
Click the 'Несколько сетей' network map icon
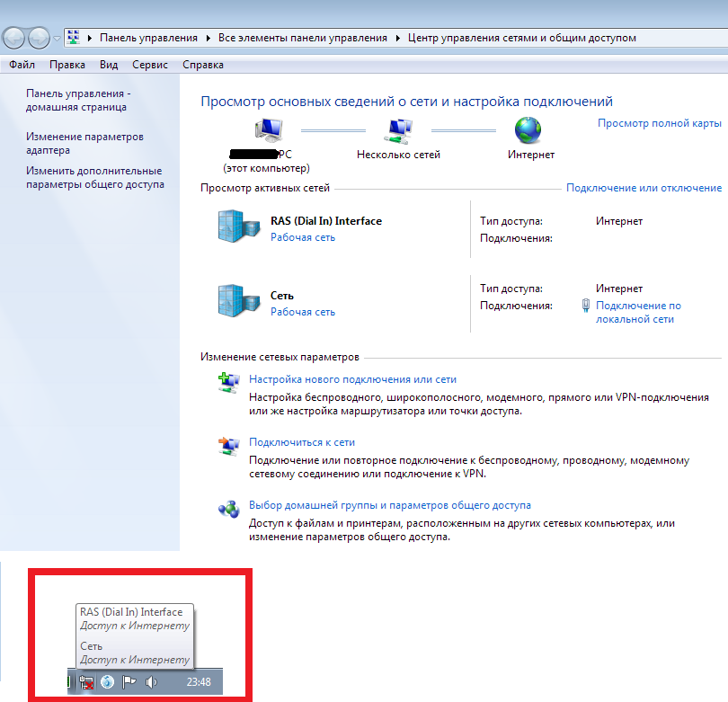pyautogui.click(x=397, y=131)
